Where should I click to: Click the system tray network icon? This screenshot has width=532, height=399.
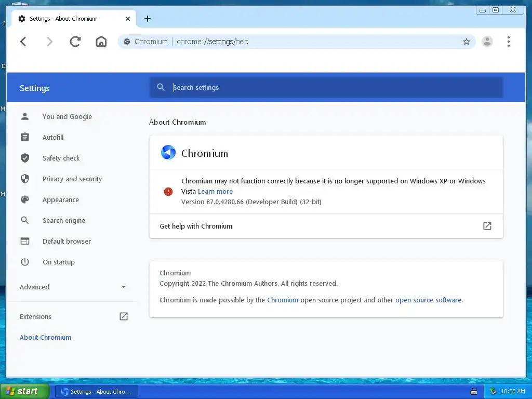(493, 391)
